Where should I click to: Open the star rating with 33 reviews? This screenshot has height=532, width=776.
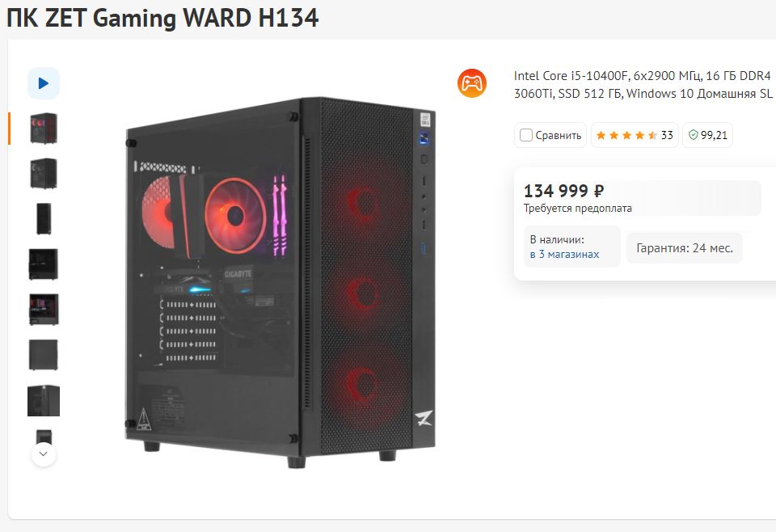pos(635,135)
